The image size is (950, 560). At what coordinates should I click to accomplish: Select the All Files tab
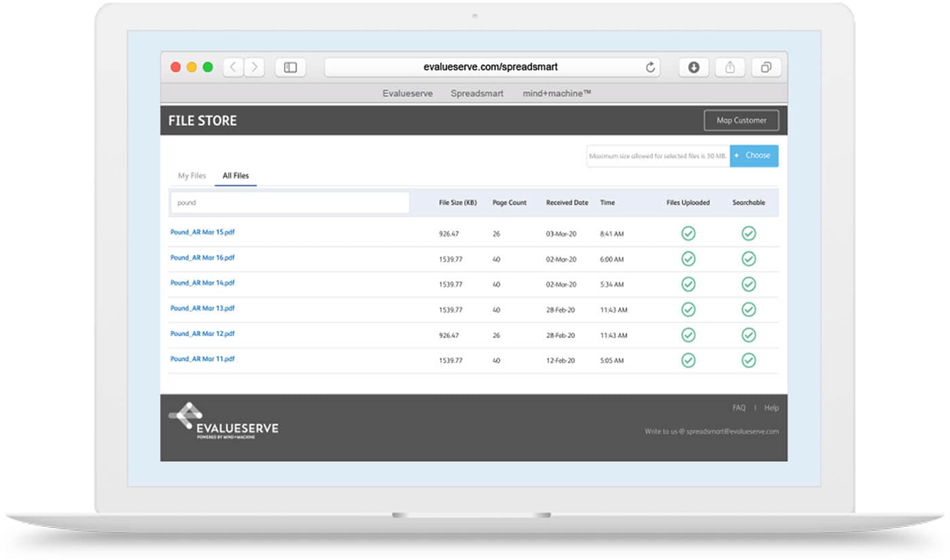(x=235, y=175)
